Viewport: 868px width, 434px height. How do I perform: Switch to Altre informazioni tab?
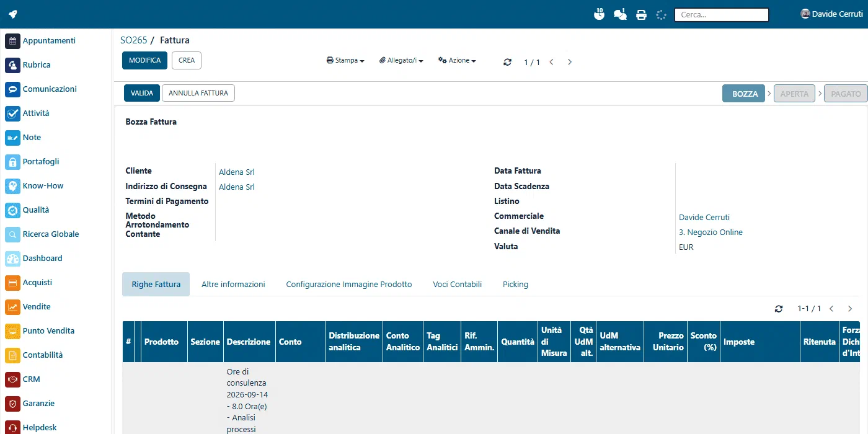233,285
